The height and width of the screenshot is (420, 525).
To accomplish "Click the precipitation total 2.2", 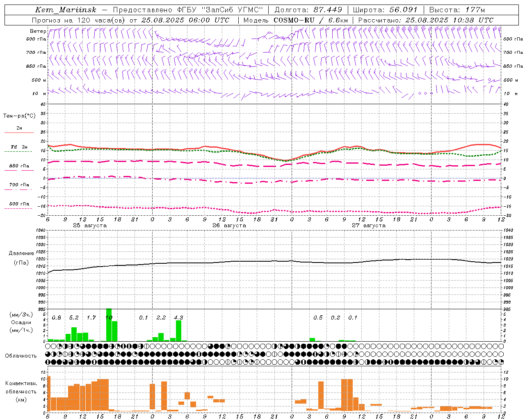I will 161,318.
